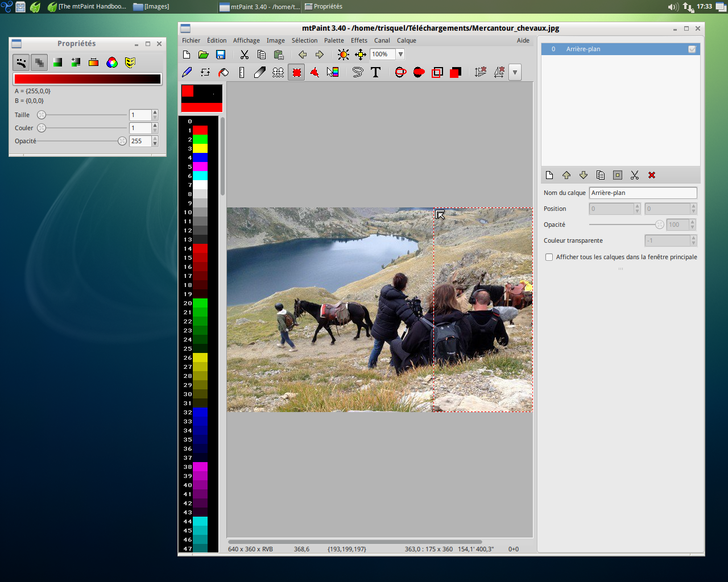728x582 pixels.
Task: Click the Paste clipboard icon
Action: point(279,55)
